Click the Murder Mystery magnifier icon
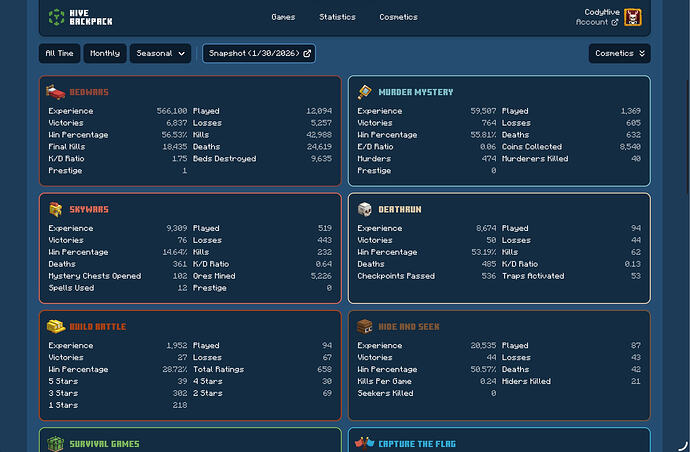This screenshot has width=690, height=452. click(364, 92)
